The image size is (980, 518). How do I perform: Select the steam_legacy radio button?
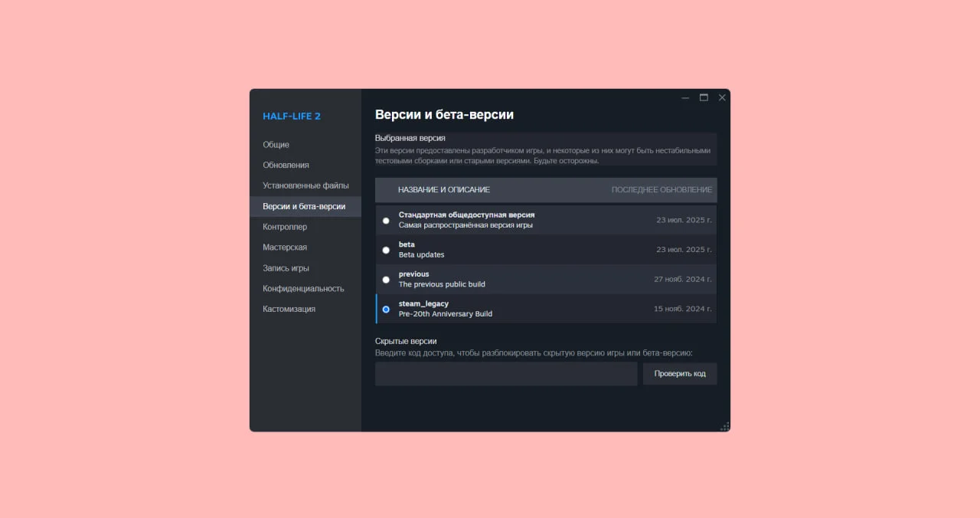[x=386, y=310]
